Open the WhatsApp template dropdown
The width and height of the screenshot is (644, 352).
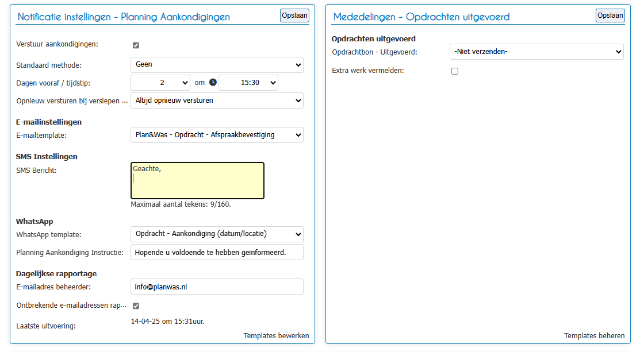[217, 234]
